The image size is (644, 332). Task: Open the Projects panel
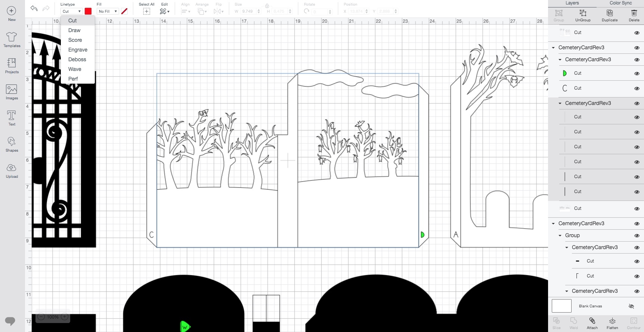[x=12, y=63]
